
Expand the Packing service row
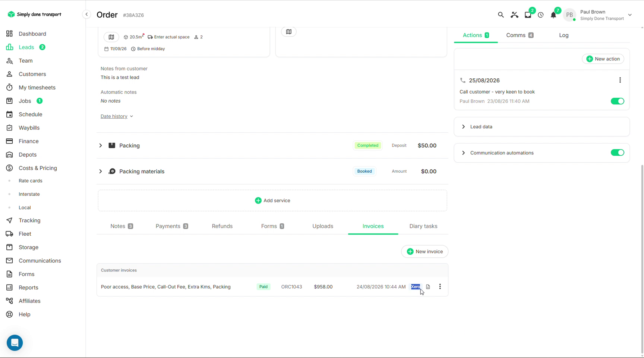point(100,145)
